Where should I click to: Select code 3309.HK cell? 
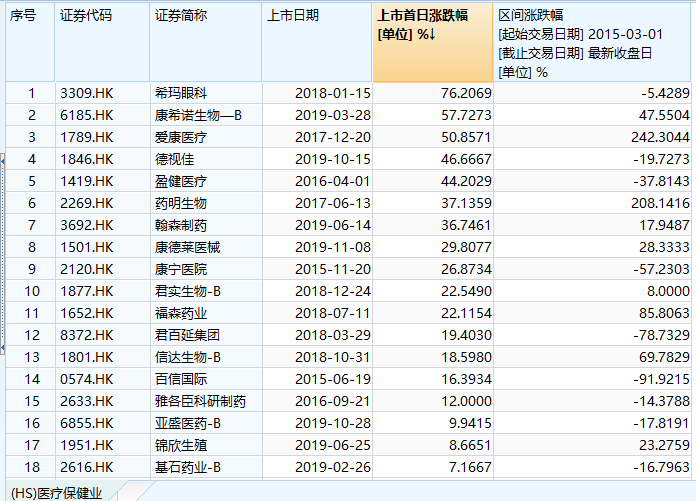(103, 93)
